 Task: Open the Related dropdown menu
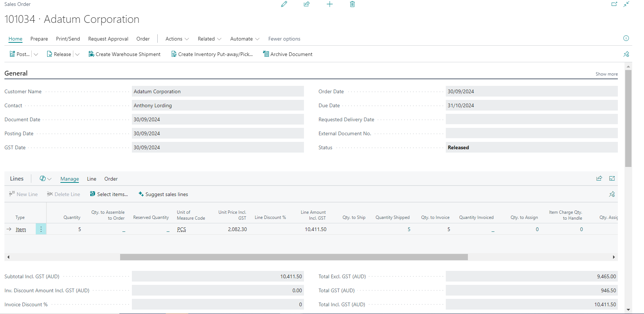point(210,39)
